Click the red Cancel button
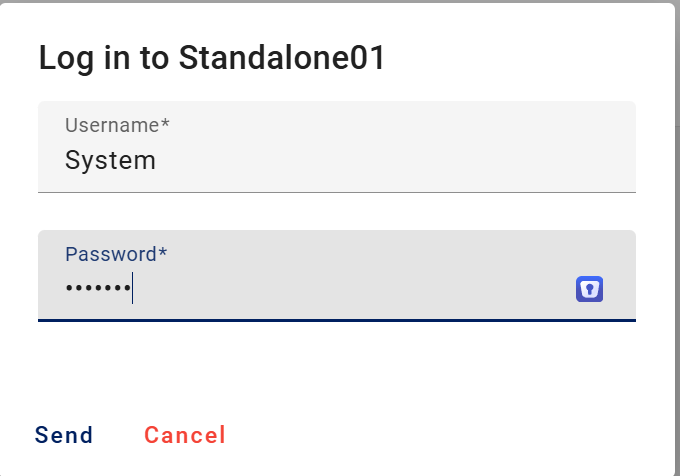 tap(185, 435)
